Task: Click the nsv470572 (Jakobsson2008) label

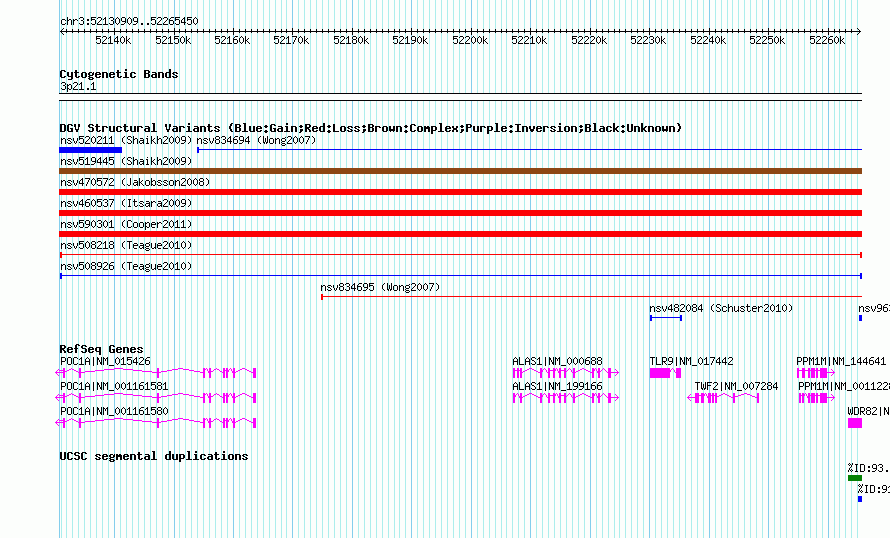Action: coord(135,182)
